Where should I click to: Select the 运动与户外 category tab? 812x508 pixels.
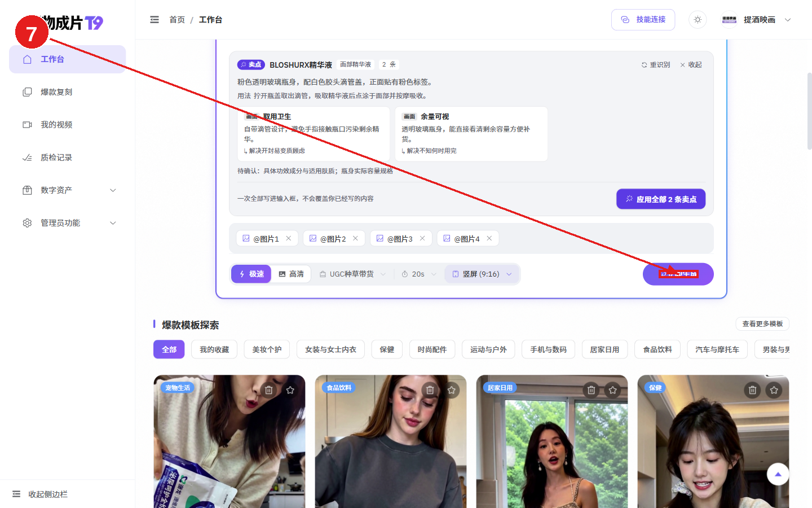[488, 349]
